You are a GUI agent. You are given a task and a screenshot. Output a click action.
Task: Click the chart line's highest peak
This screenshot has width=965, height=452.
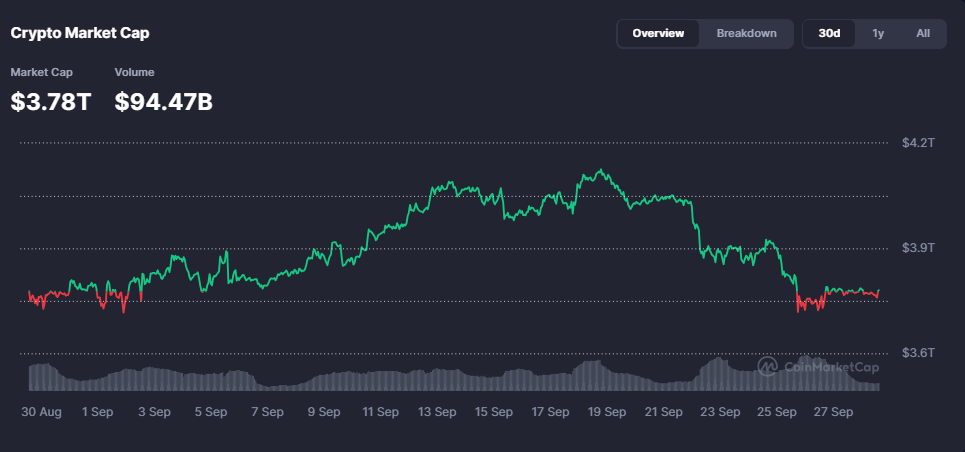[x=599, y=171]
